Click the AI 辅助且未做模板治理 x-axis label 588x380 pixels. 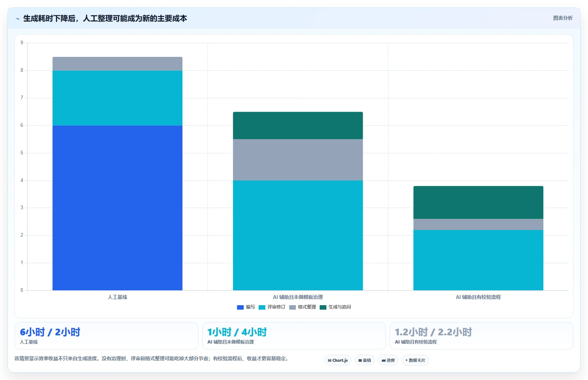(298, 297)
